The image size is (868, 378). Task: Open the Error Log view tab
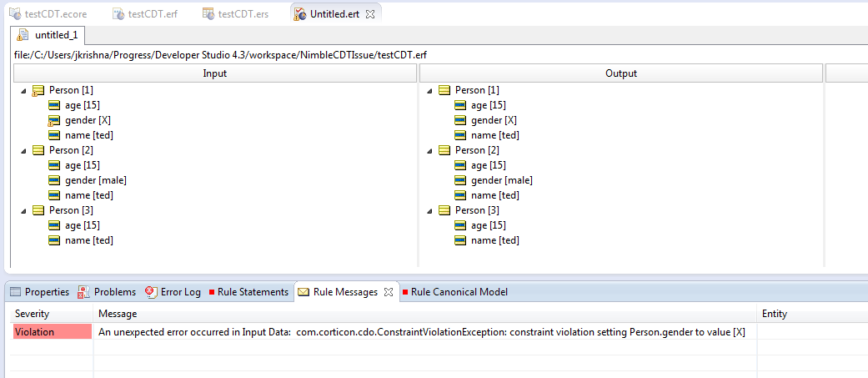[173, 291]
